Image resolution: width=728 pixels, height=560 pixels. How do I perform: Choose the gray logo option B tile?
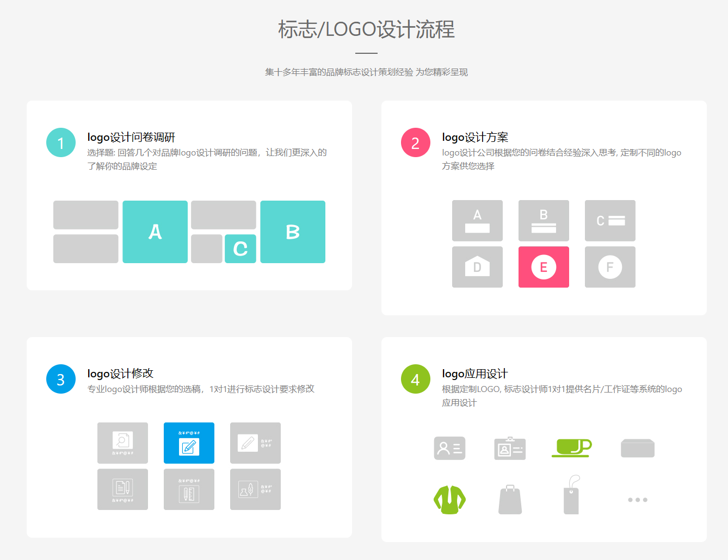coord(544,221)
